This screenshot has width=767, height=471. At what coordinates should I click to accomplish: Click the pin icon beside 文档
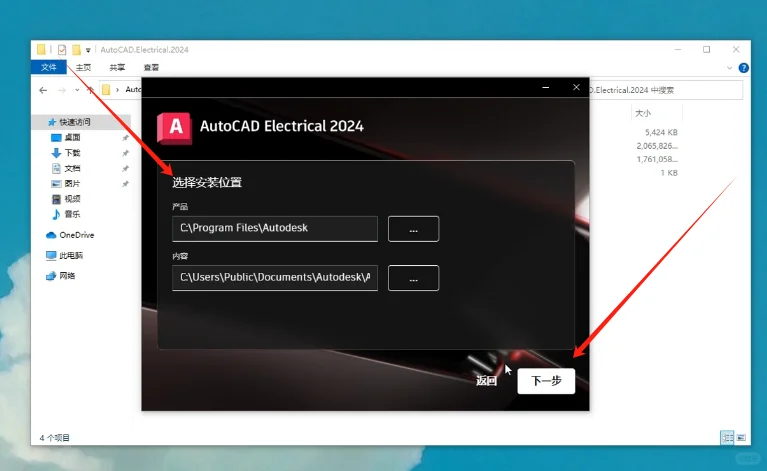coord(125,168)
